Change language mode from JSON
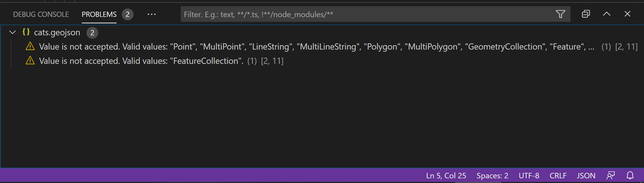The width and height of the screenshot is (644, 183). (586, 175)
